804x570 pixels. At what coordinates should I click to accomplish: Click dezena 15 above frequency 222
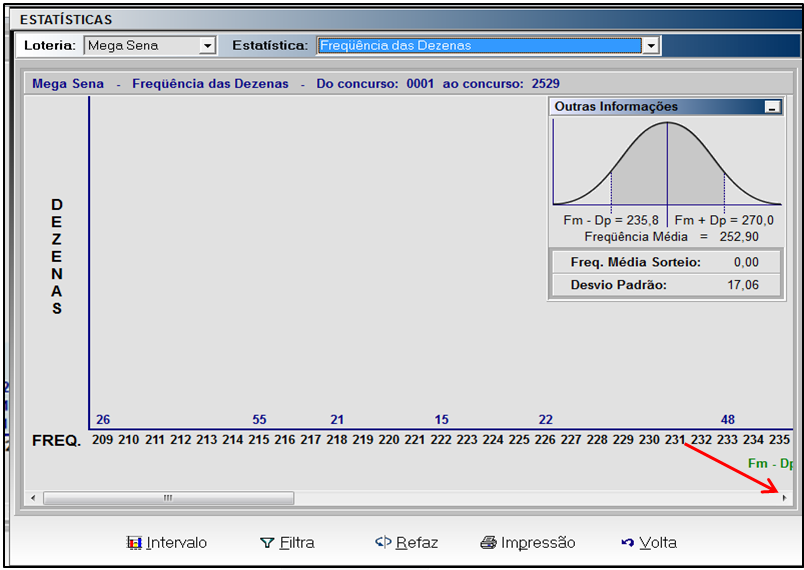441,419
